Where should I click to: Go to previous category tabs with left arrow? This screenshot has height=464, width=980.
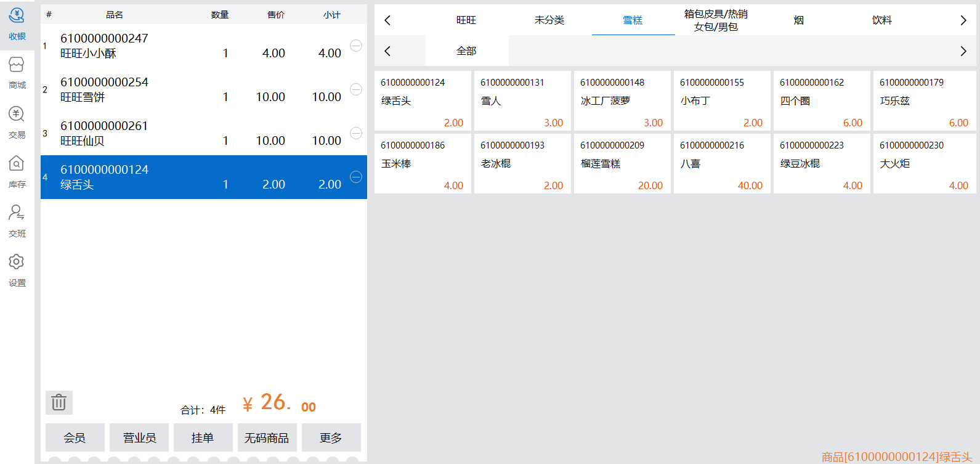click(387, 20)
